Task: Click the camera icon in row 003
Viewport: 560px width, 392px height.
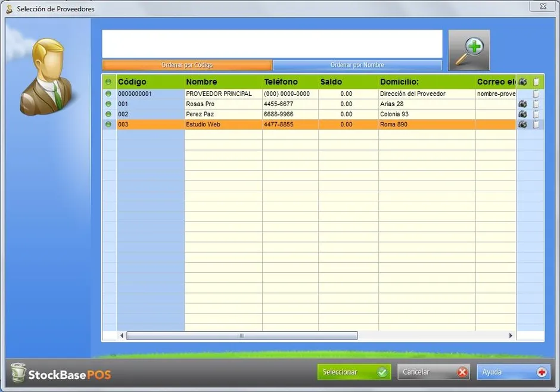Action: point(523,125)
